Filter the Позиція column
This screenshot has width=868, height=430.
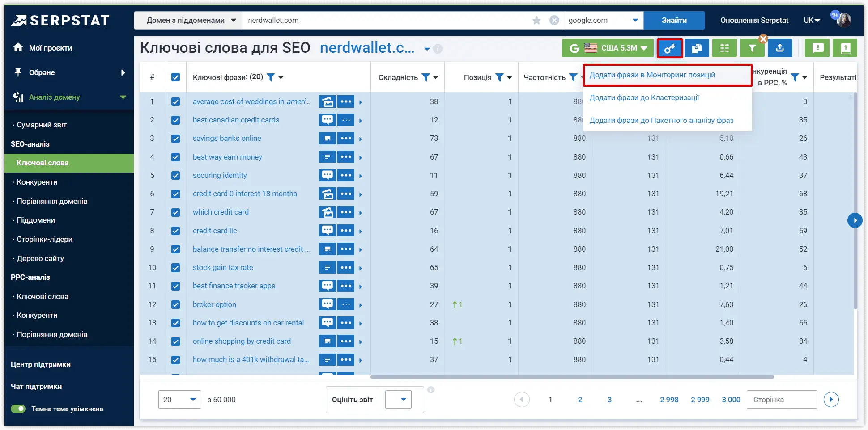pos(499,77)
